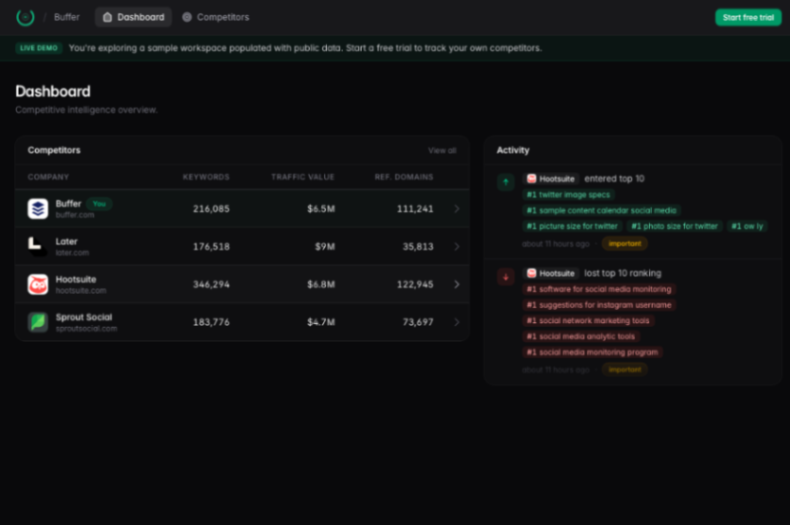Click the Sprout Social company name
The height and width of the screenshot is (525, 790).
pyautogui.click(x=84, y=317)
